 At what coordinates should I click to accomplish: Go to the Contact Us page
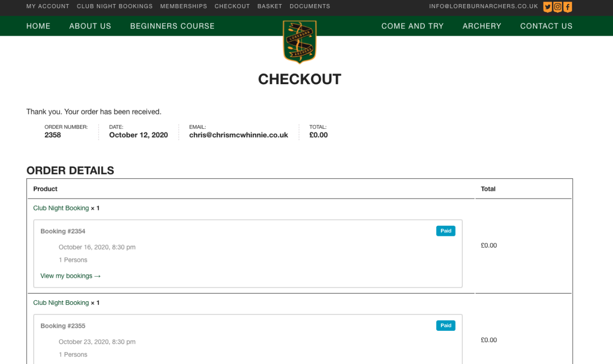point(546,26)
